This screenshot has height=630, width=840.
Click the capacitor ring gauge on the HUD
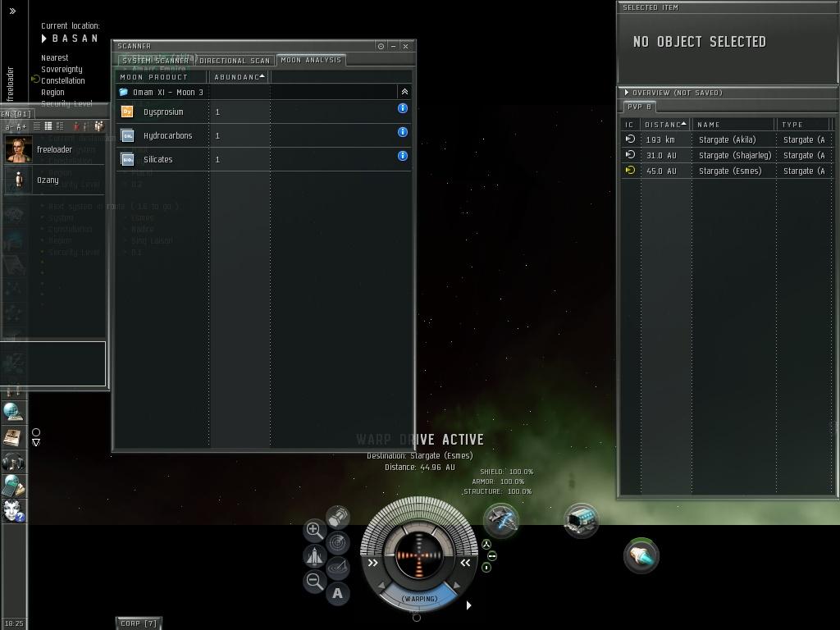click(x=419, y=555)
